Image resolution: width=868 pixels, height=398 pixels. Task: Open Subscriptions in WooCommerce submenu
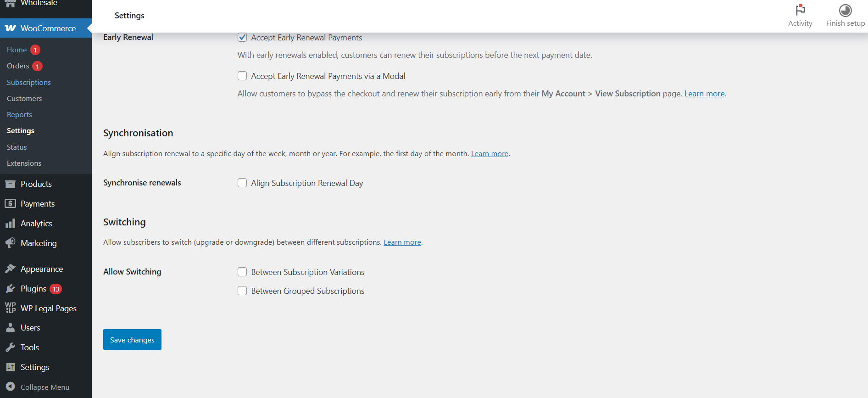click(29, 83)
